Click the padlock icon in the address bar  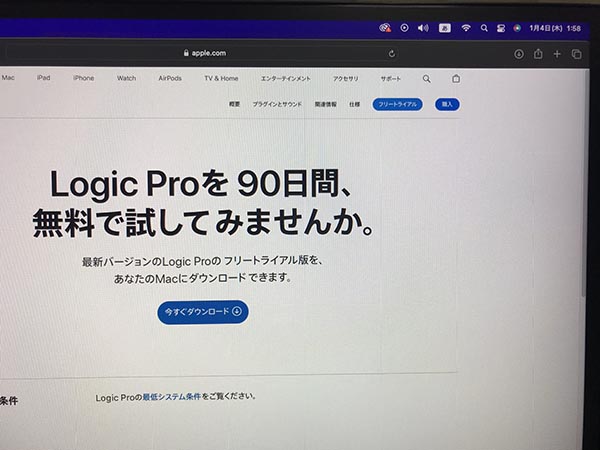(186, 53)
